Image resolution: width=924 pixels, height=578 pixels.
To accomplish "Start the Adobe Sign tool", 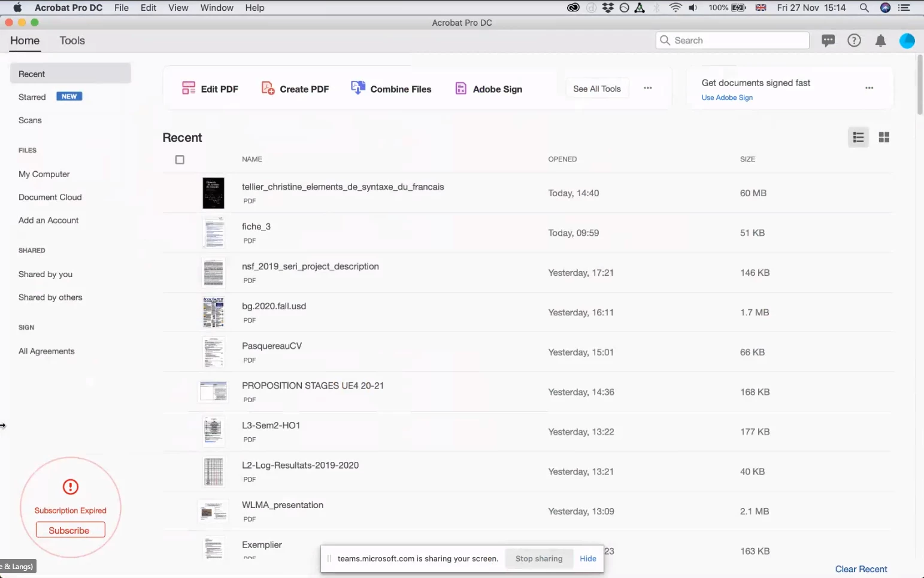I will 489,89.
